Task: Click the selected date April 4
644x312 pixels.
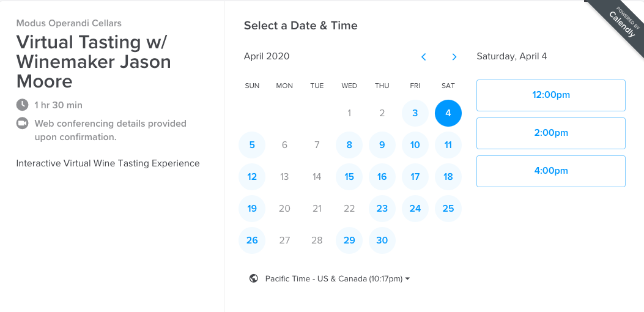Action: pyautogui.click(x=448, y=113)
